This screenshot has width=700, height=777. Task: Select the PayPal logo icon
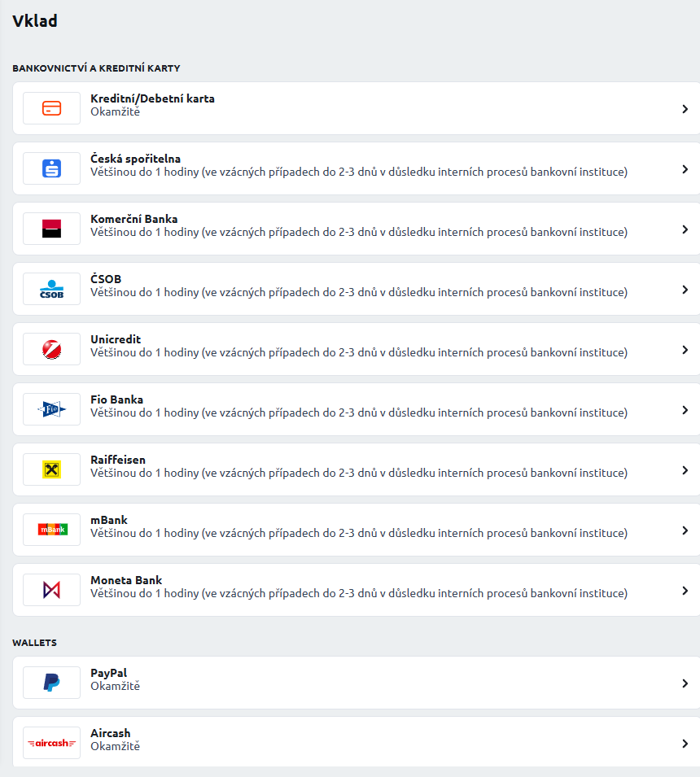coord(51,683)
